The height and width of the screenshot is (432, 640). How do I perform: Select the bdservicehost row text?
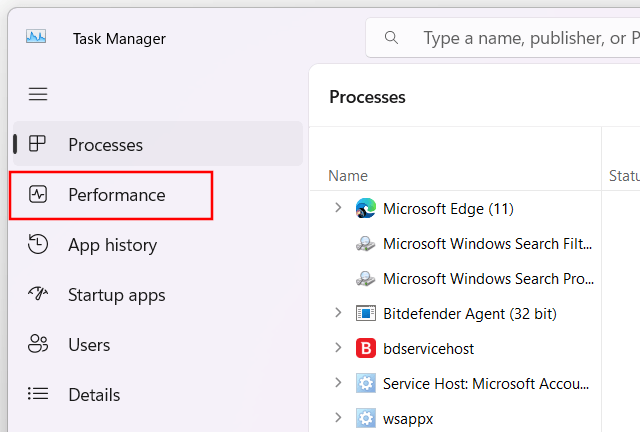429,349
